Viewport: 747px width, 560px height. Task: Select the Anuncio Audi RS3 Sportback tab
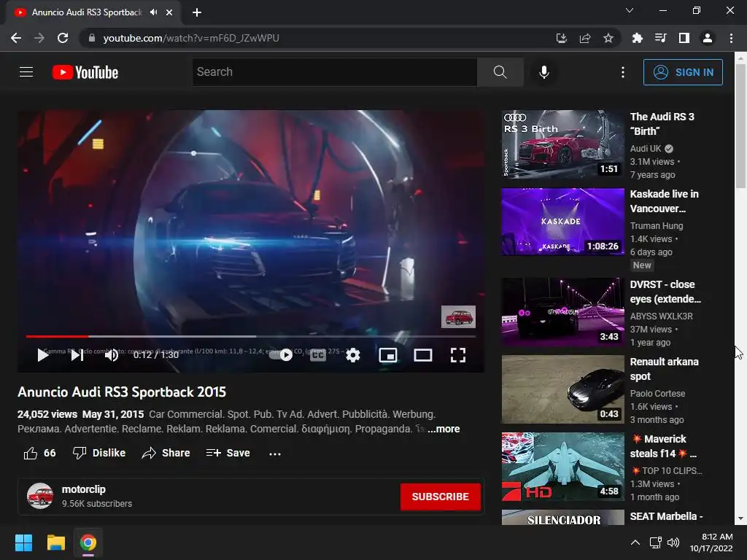coord(94,12)
